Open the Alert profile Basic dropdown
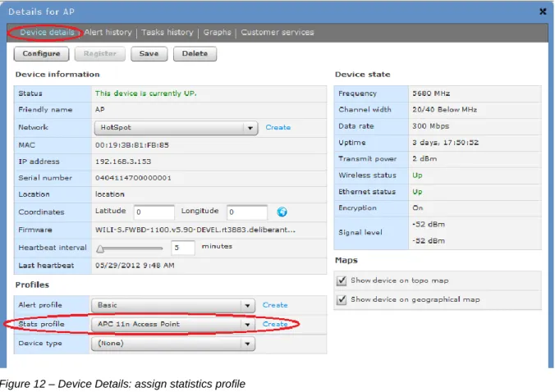 click(173, 305)
